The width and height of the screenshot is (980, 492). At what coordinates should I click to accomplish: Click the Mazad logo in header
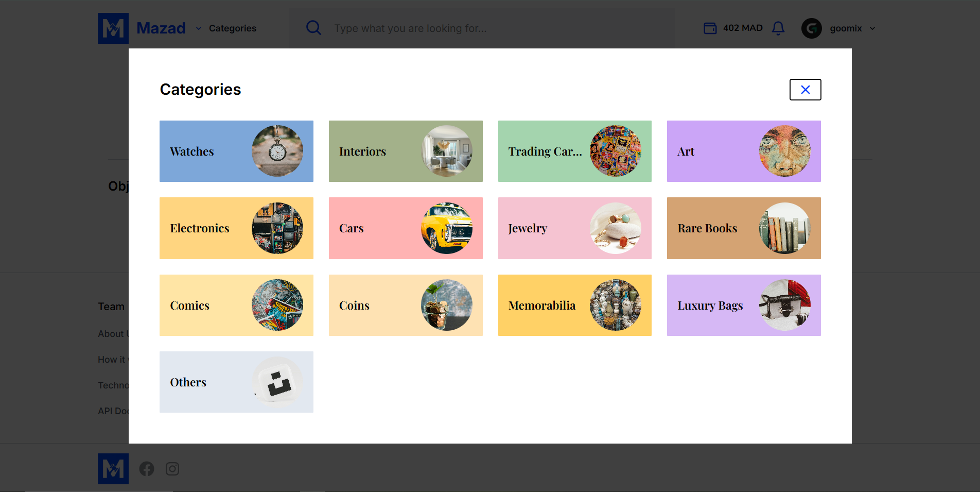pos(113,28)
